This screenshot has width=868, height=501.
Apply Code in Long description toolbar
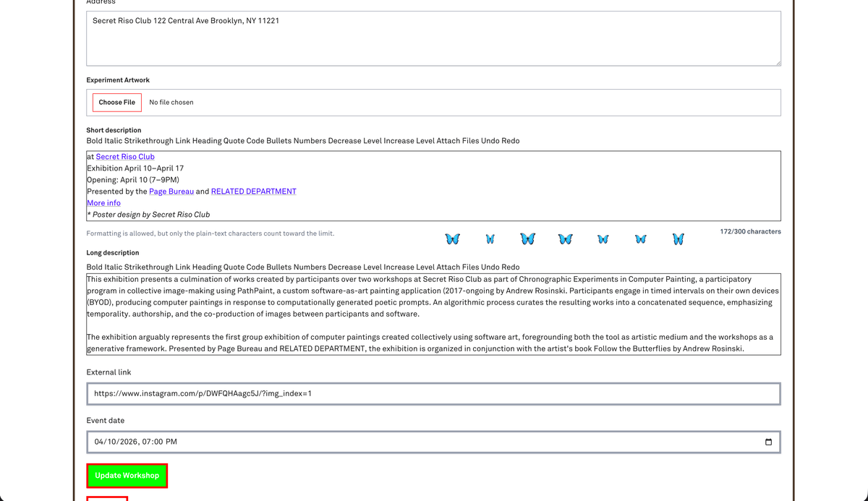[x=255, y=267]
